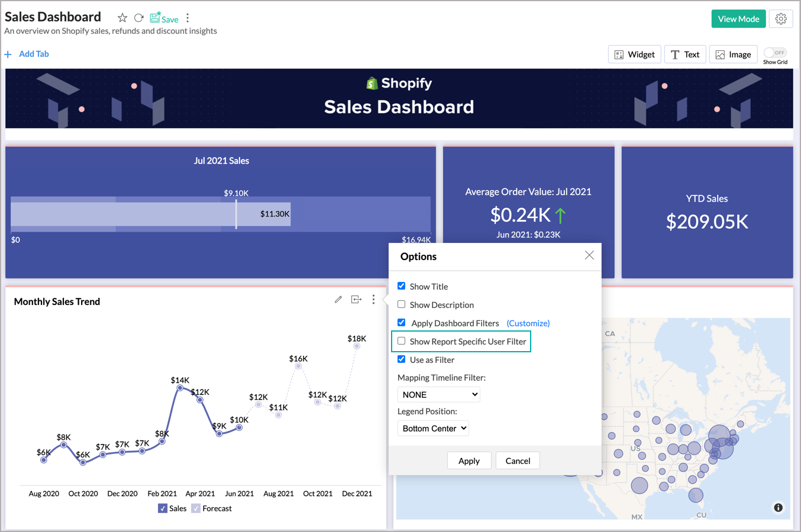
Task: Uncheck the Show Title option
Action: [x=401, y=286]
